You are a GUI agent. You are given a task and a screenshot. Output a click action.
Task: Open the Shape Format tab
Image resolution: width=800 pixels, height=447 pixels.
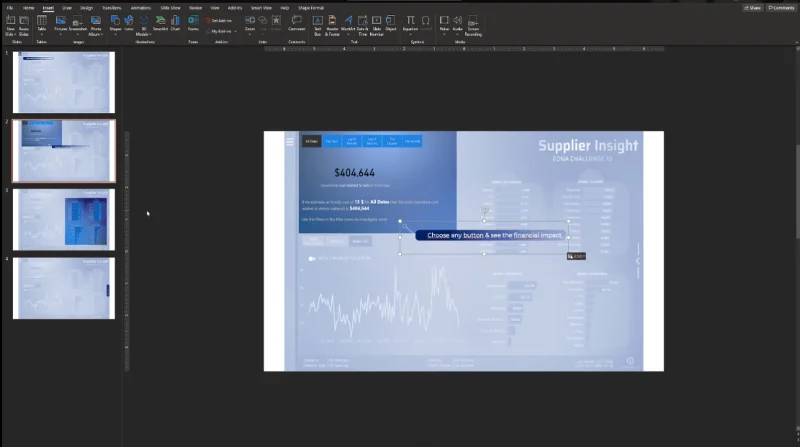(x=311, y=8)
